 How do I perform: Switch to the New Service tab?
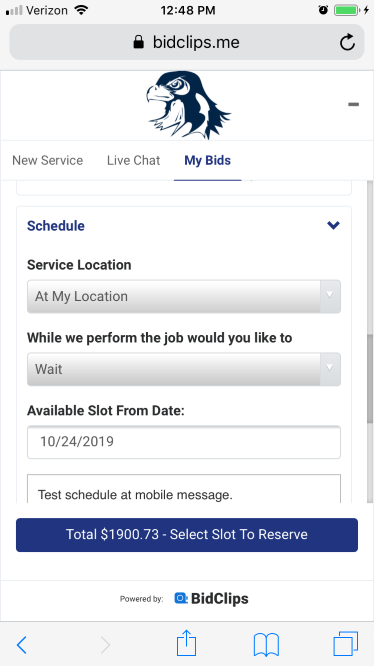pyautogui.click(x=48, y=160)
